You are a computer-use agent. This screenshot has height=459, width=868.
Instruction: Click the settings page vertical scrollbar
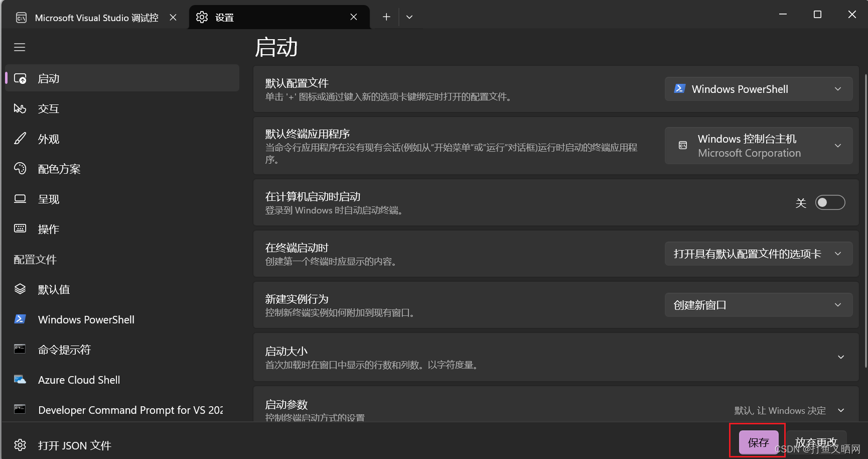(x=866, y=221)
